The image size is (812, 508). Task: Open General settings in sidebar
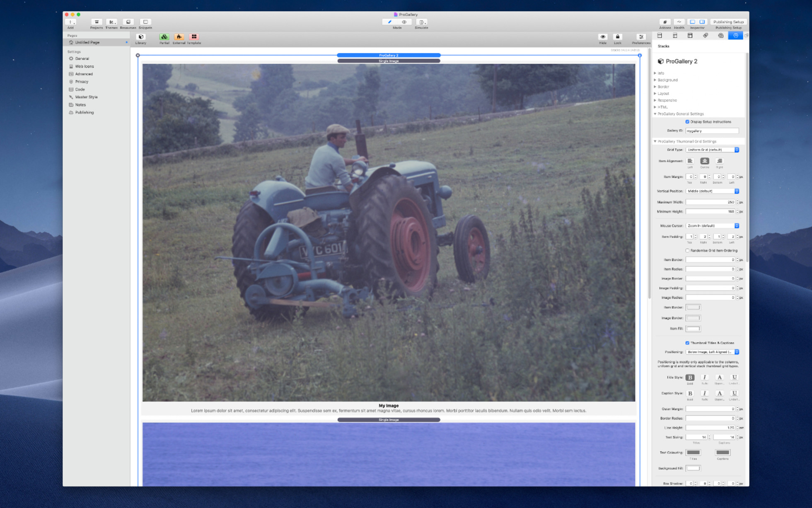pos(82,59)
